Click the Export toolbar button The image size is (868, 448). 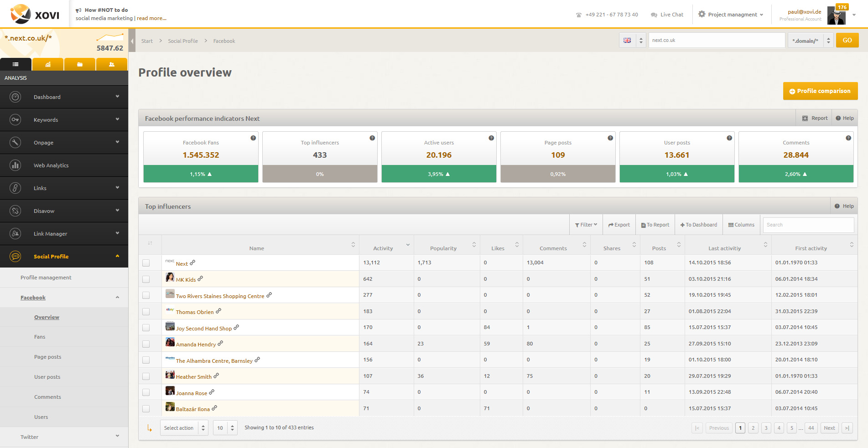click(x=619, y=225)
